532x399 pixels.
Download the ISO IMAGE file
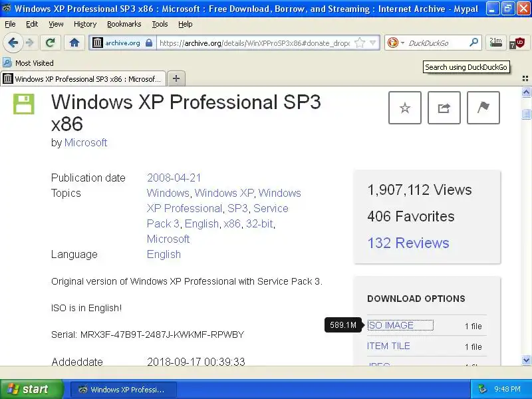click(400, 325)
